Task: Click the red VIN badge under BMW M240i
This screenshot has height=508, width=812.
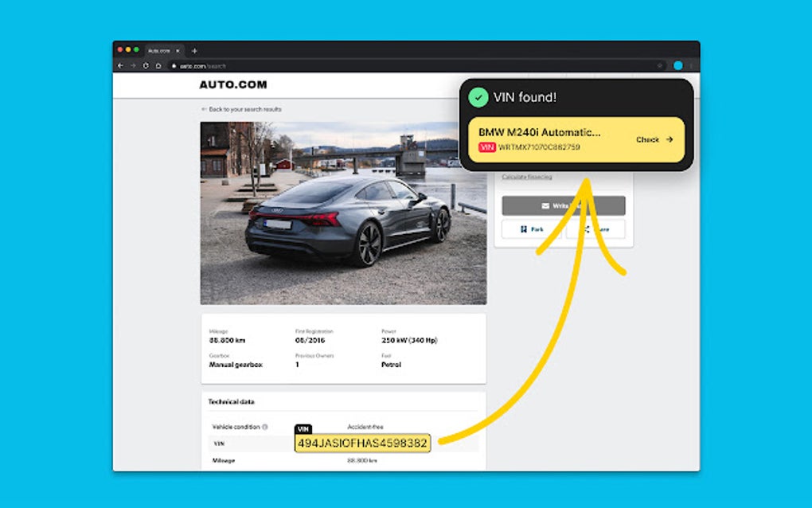Action: pyautogui.click(x=488, y=146)
